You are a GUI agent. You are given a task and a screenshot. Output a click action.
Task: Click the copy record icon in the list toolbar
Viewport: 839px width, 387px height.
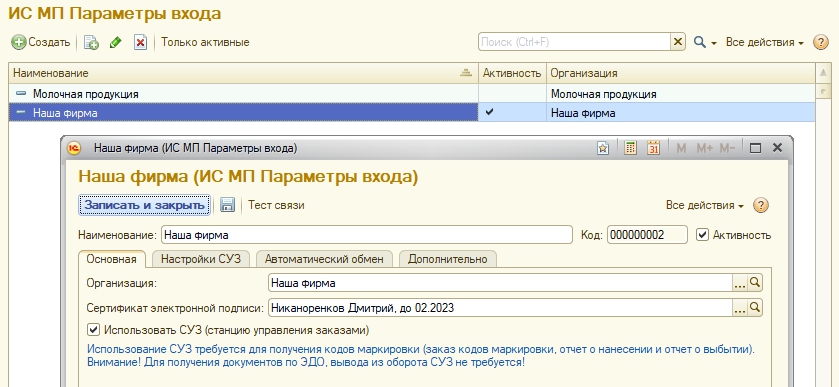tap(91, 42)
